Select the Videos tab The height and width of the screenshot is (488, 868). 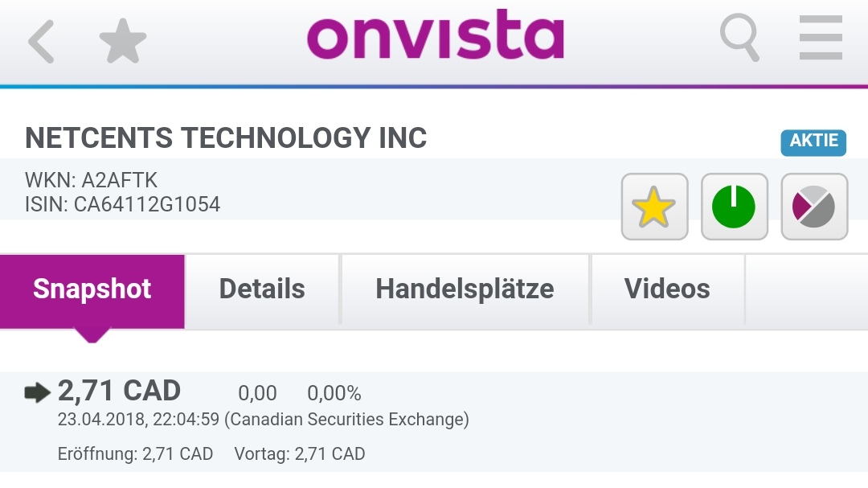click(x=668, y=289)
